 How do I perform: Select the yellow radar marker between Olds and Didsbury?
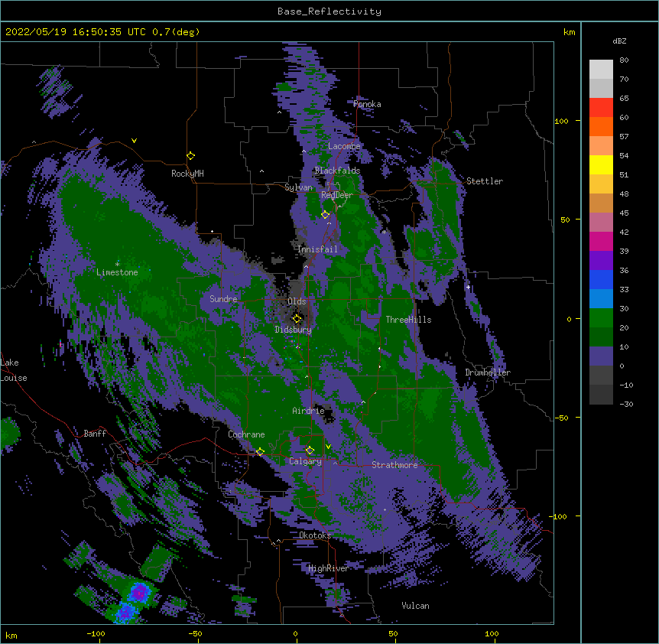297,319
